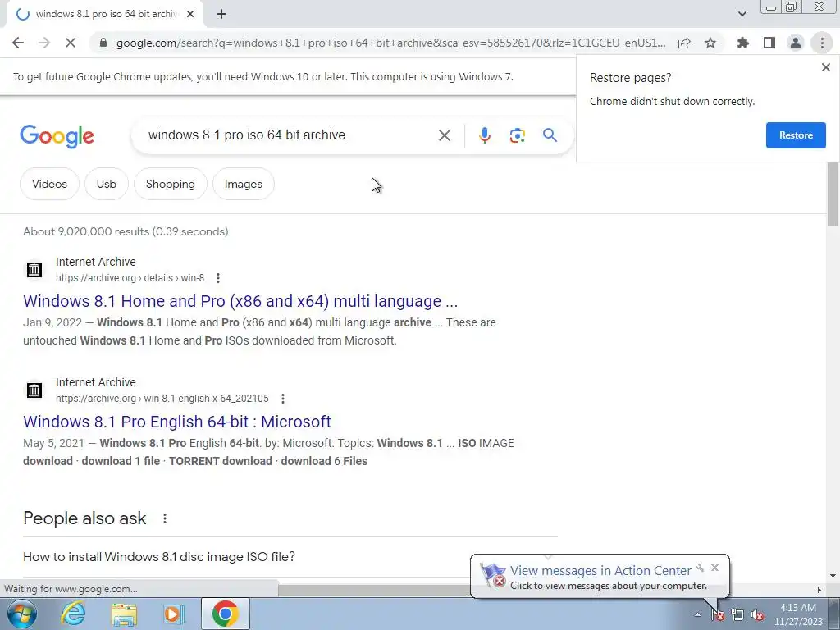Search by voice using microphone icon
840x630 pixels.
point(484,135)
